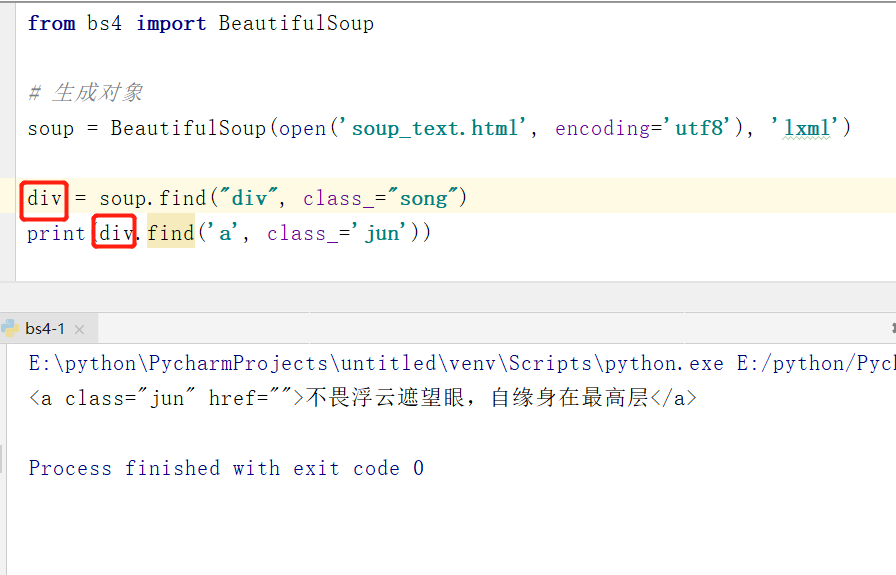Click the 'import' keyword
896x575 pixels.
171,23
